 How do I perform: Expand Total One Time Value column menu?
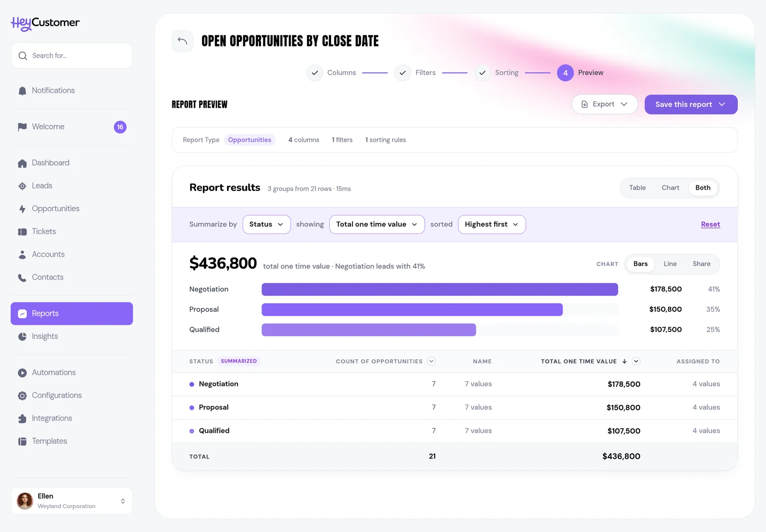[x=636, y=362]
